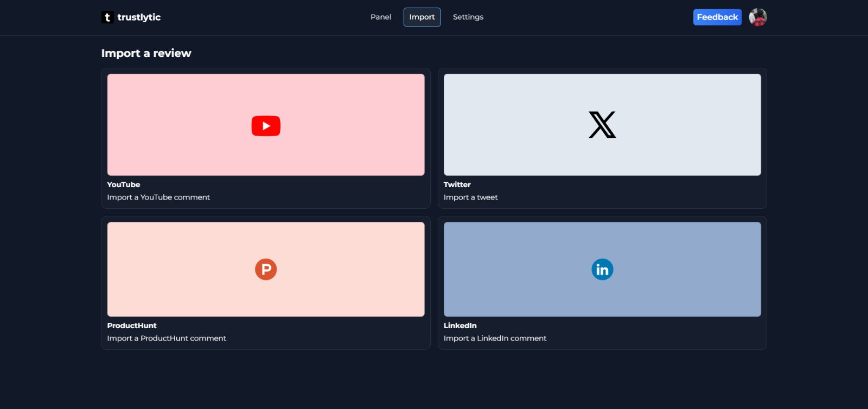Click the 'Twitter' card title
868x409 pixels.
coord(457,184)
